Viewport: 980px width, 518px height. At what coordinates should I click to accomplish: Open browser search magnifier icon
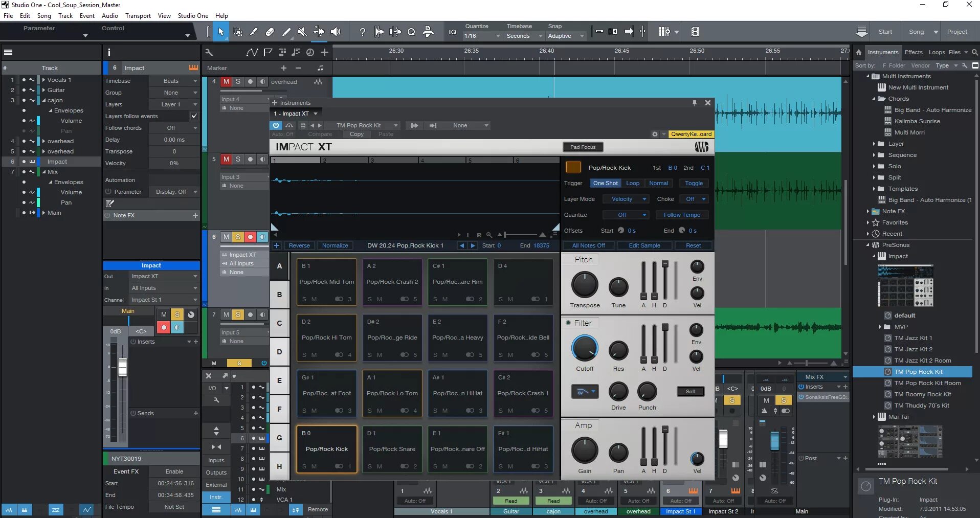[x=975, y=52]
